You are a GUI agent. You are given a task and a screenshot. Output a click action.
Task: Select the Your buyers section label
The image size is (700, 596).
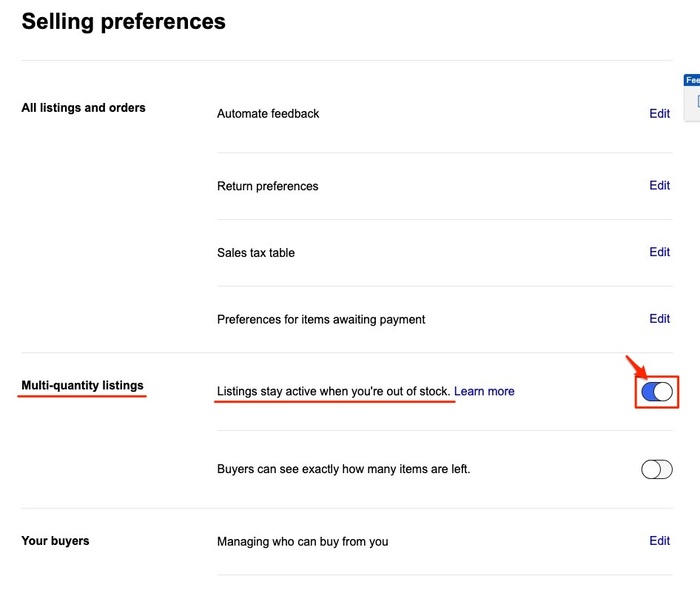tap(55, 541)
